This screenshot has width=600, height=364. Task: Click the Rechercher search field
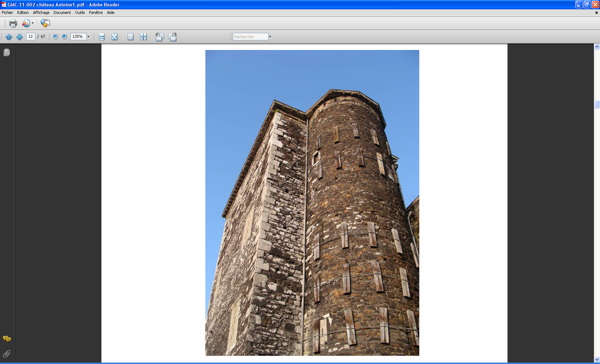tap(250, 37)
